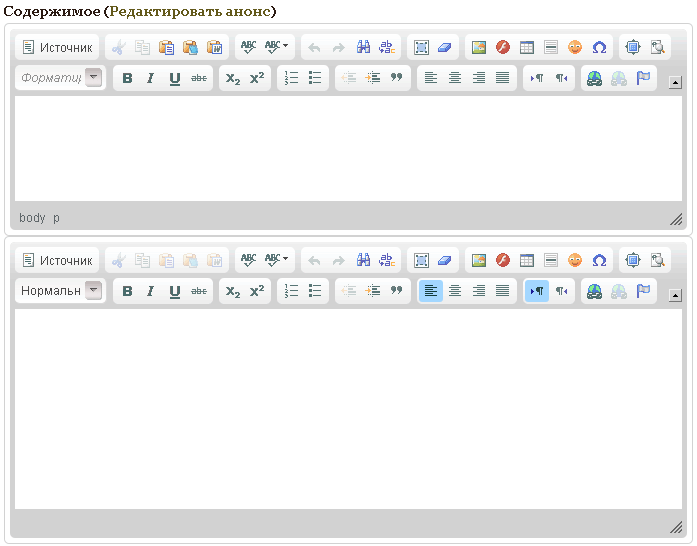Screen dimensions: 697x546
Task: Click the Insert Link globe icon in top editor
Action: pyautogui.click(x=595, y=78)
